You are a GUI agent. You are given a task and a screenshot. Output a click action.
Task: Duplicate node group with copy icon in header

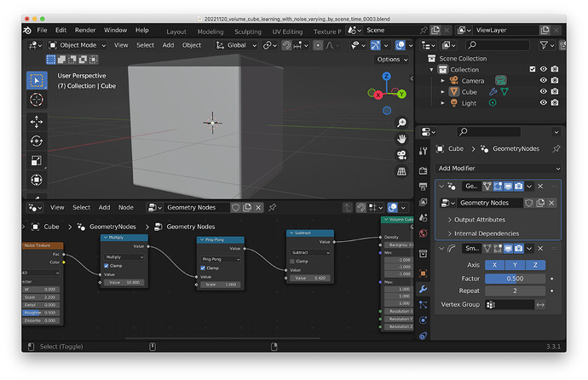pos(247,207)
